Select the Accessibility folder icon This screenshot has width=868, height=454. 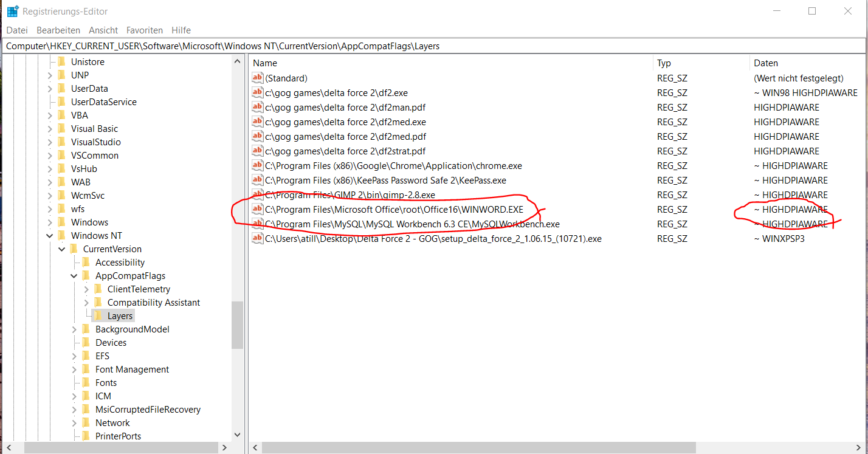click(x=86, y=262)
